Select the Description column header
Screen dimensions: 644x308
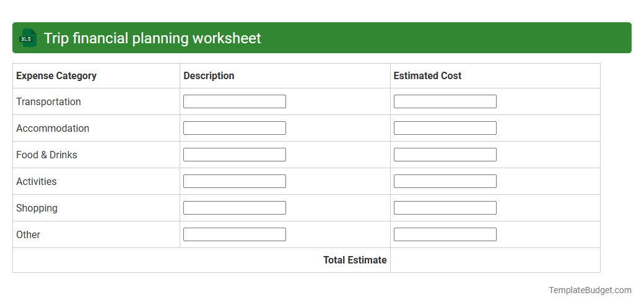pos(209,76)
